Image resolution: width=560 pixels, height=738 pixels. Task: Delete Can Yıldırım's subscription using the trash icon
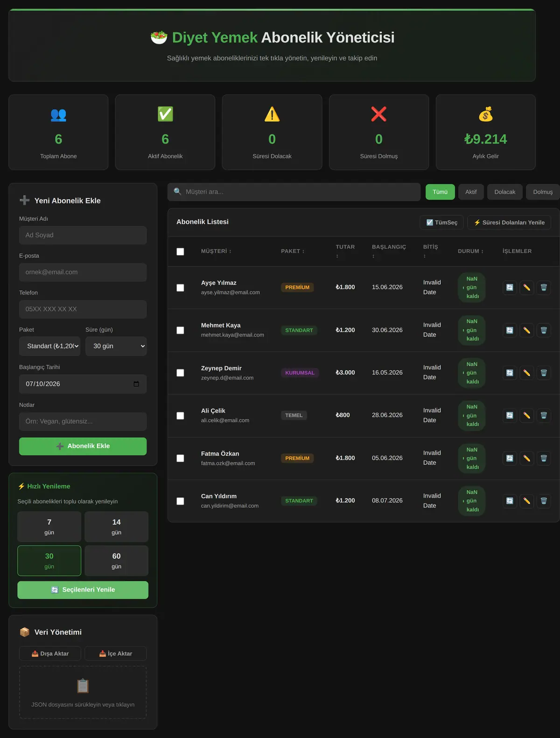pos(544,501)
